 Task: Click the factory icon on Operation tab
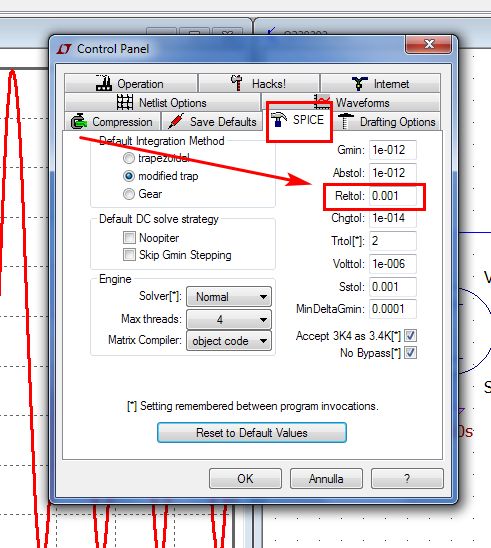click(104, 83)
